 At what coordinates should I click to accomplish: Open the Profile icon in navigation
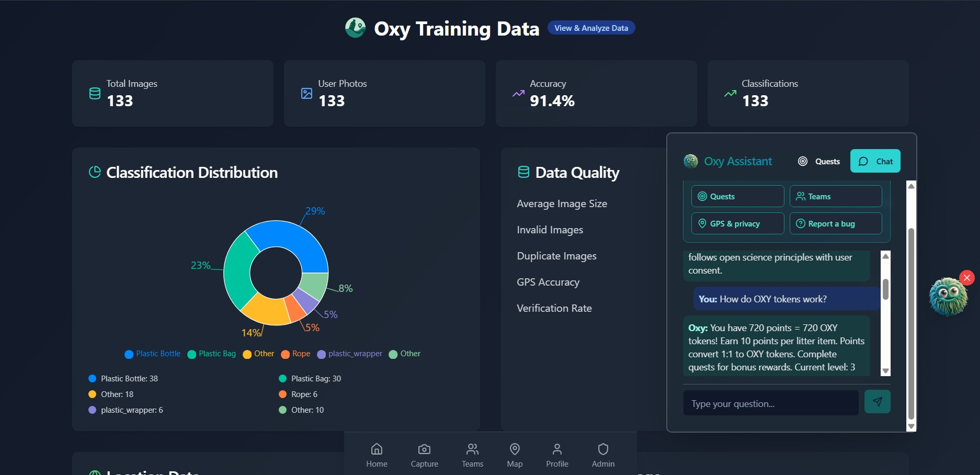point(557,449)
